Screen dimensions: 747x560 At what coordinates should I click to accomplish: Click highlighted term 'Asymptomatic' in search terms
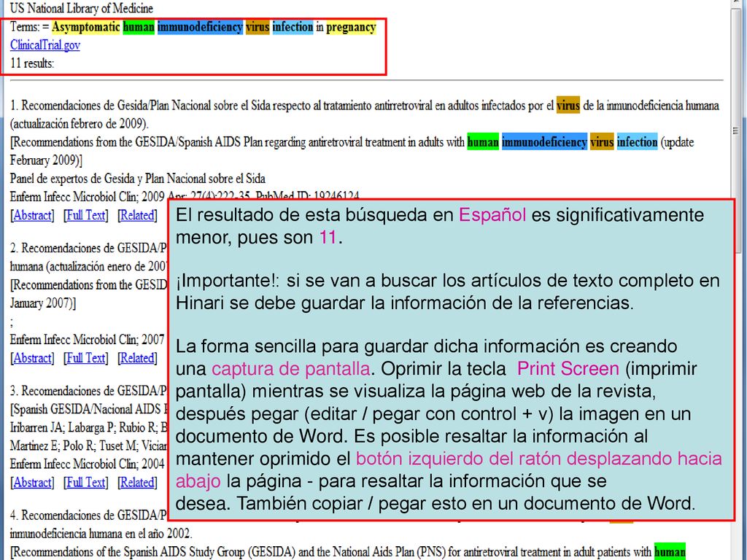point(86,27)
